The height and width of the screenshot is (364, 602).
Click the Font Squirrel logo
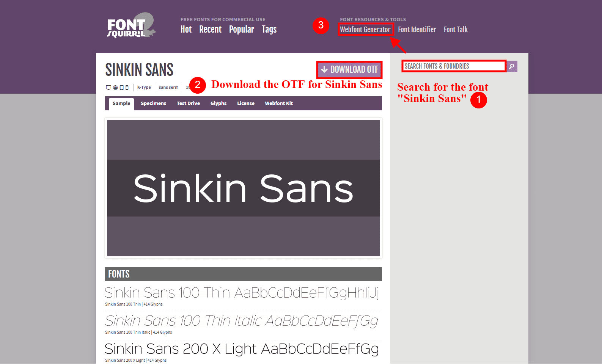click(131, 25)
